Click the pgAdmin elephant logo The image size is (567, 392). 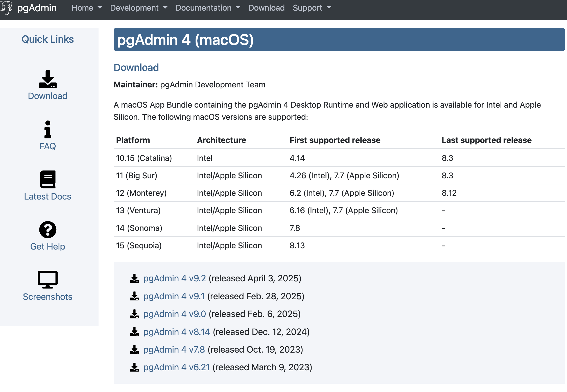6,8
